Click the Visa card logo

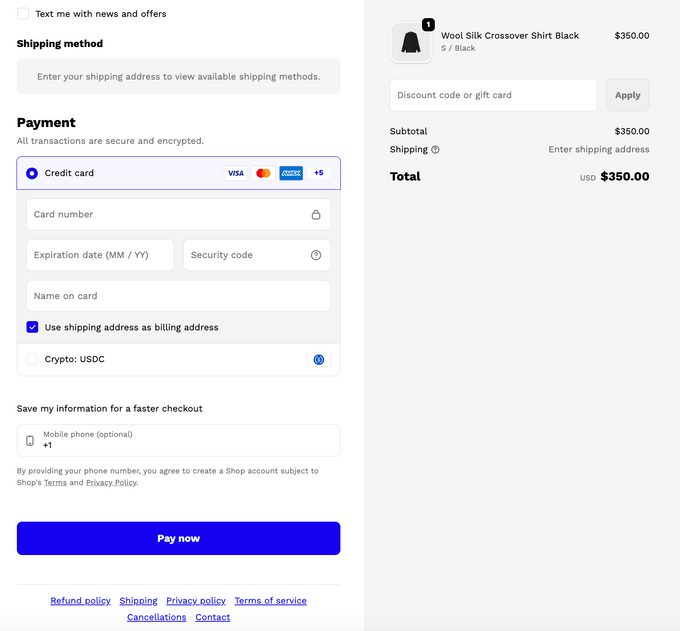235,173
